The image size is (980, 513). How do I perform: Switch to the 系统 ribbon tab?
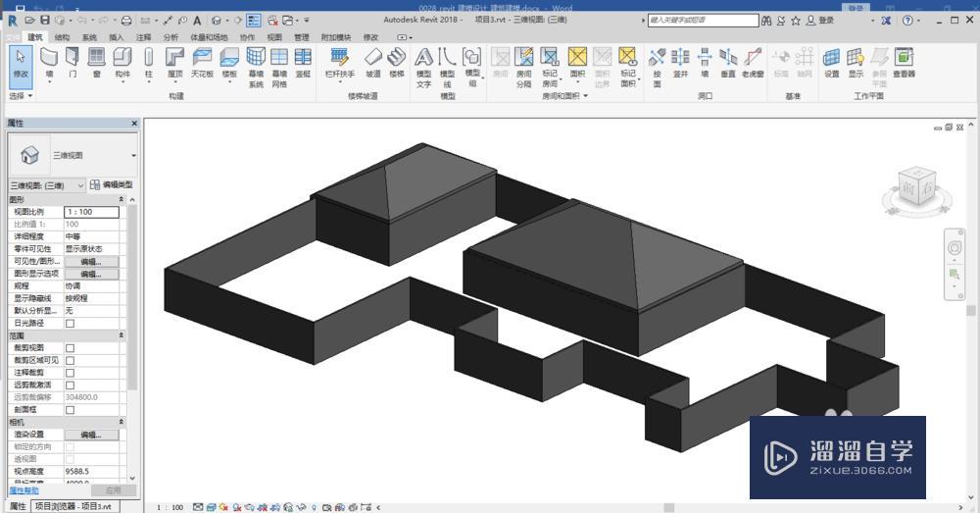(89, 37)
